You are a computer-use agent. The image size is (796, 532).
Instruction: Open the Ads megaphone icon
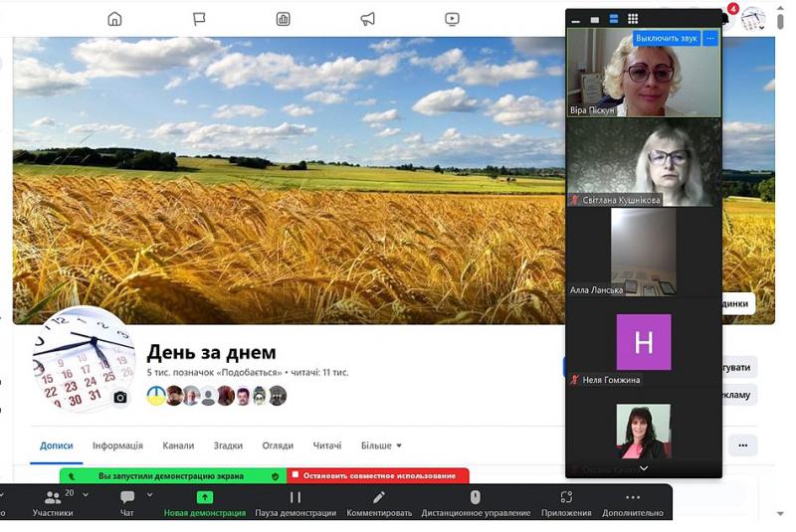tap(368, 19)
